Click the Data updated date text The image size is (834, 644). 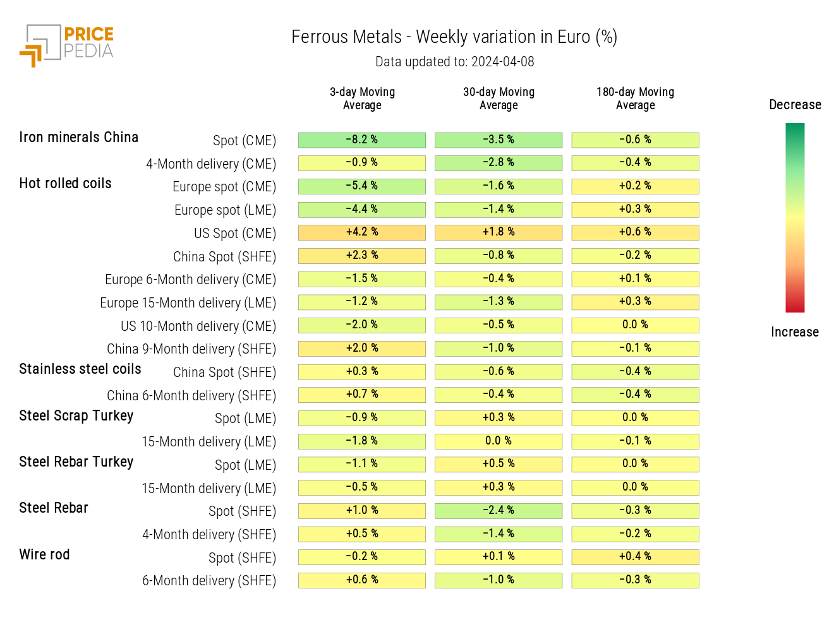(x=454, y=62)
